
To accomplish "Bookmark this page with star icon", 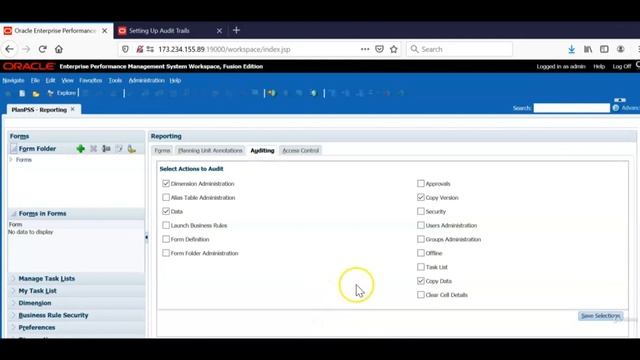I will click(393, 49).
